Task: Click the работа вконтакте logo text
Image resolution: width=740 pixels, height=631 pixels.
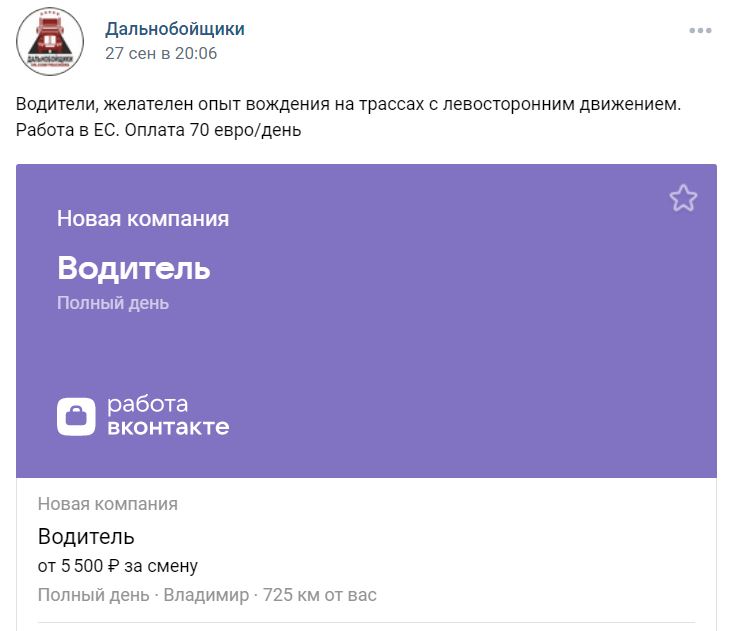Action: 168,416
